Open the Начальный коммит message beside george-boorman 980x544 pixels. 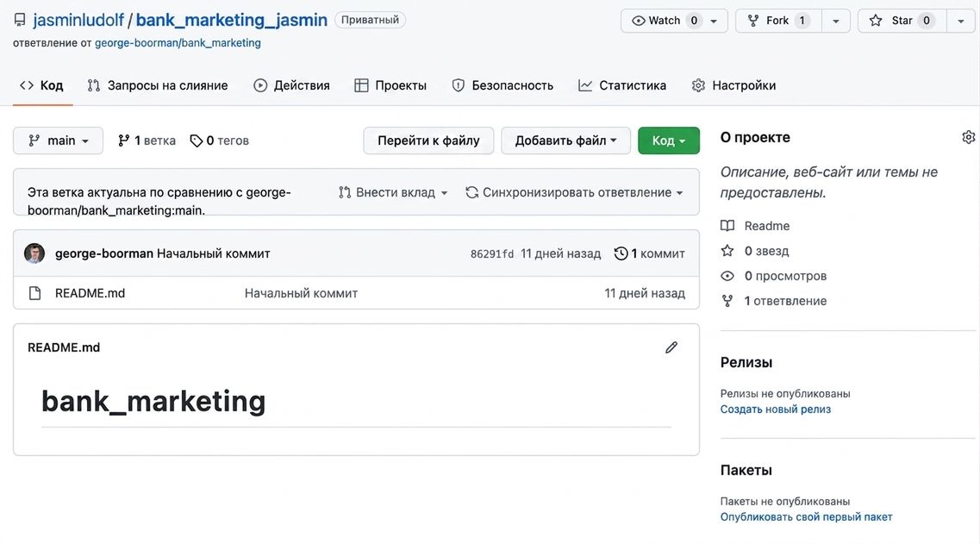tap(214, 253)
